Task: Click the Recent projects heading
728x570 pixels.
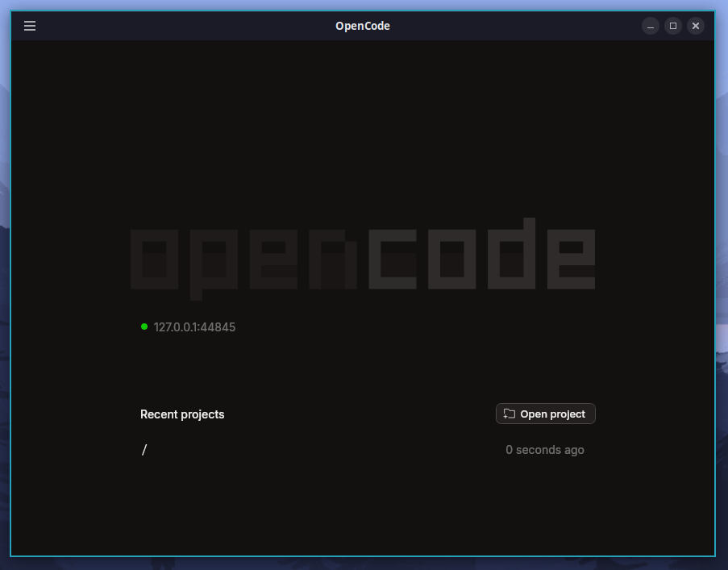Action: pyautogui.click(x=182, y=414)
